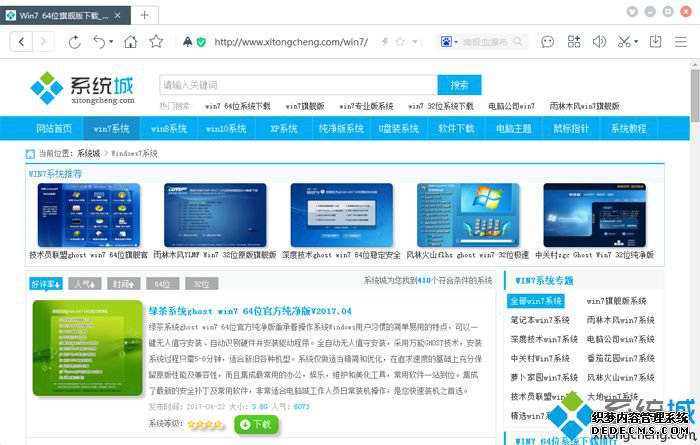Click the 请输入关键词 search input
The image size is (700, 445).
click(x=298, y=85)
